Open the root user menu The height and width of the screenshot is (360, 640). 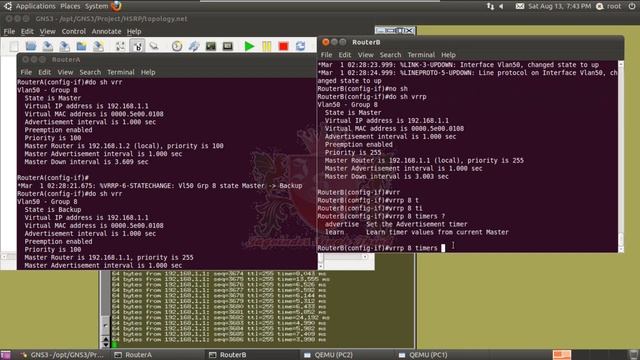point(609,6)
